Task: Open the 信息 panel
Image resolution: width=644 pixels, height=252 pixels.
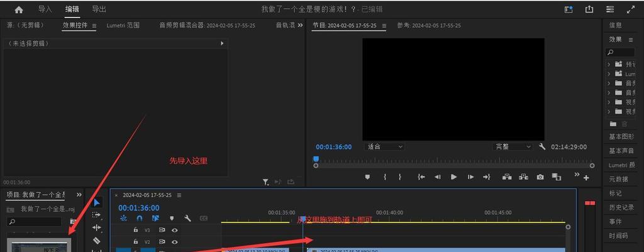Action: coord(616,25)
